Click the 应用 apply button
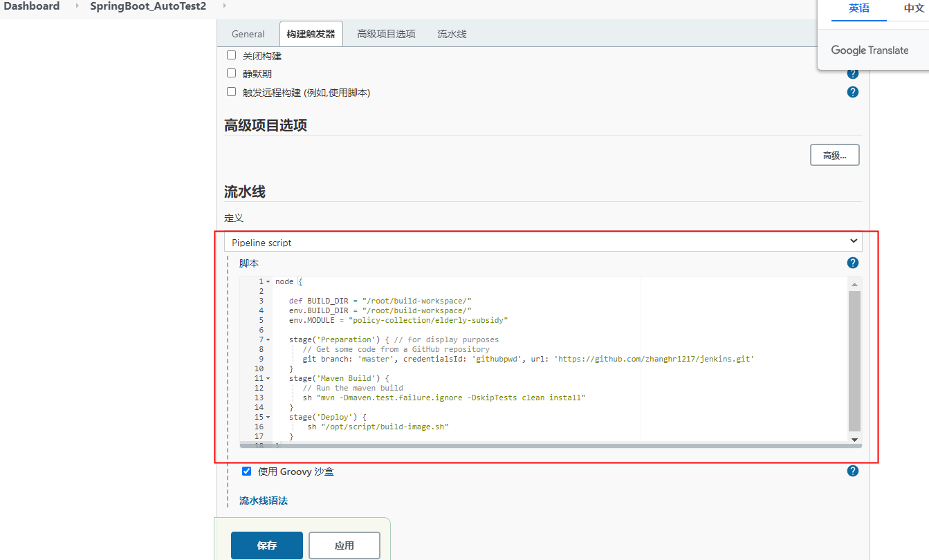This screenshot has height=560, width=929. (x=344, y=545)
